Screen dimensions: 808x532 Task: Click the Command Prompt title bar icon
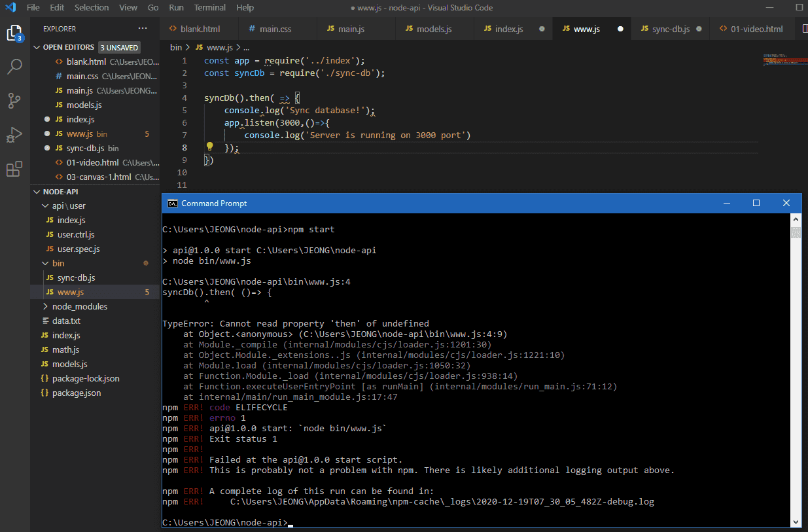tap(172, 204)
